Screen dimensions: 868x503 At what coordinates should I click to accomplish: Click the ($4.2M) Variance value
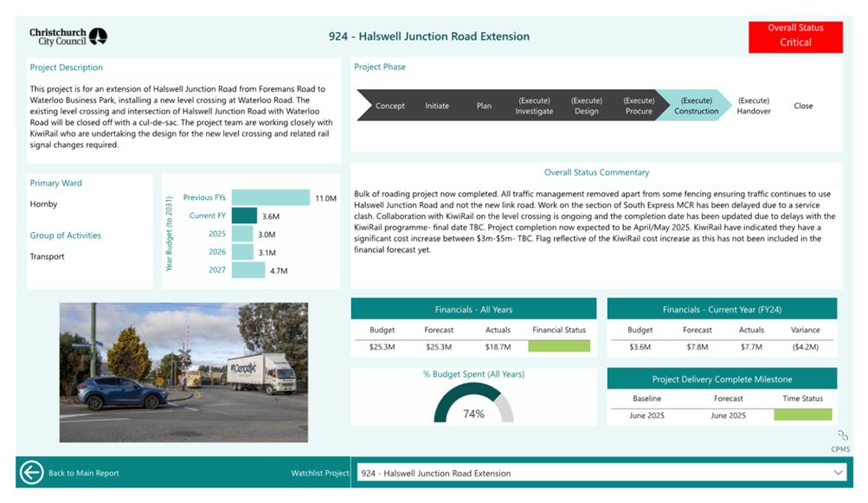(806, 347)
